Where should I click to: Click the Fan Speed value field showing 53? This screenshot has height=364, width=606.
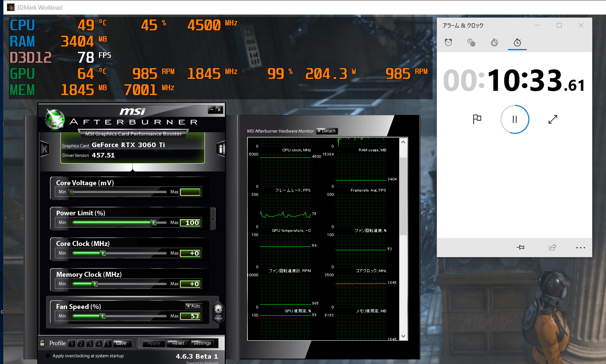pos(190,316)
